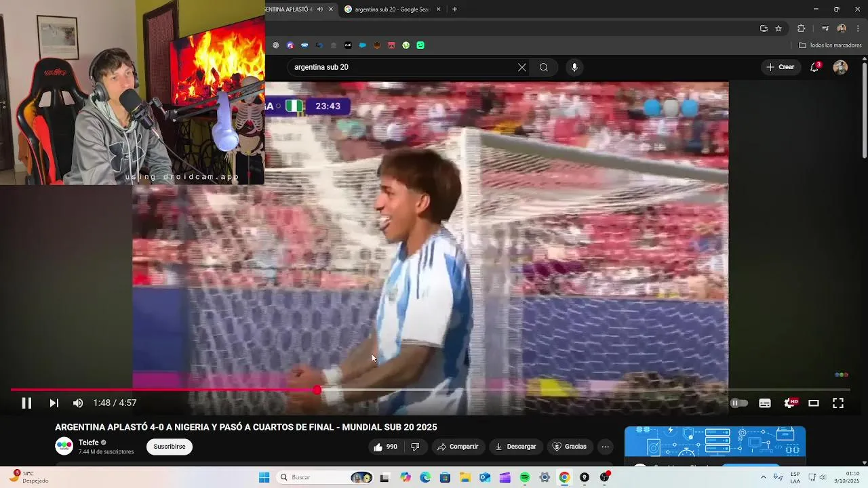Click the taskbar Buscar search box

click(326, 477)
